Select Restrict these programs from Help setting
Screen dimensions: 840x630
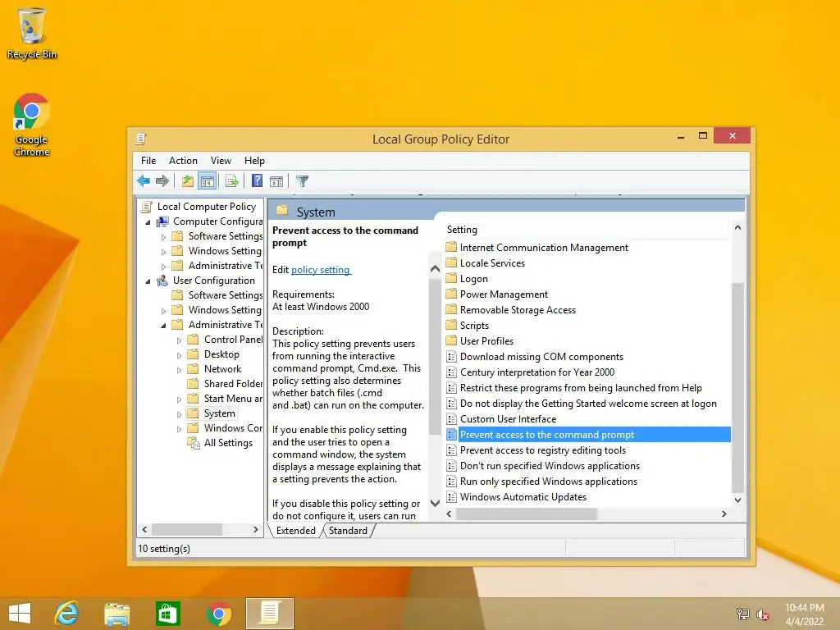tap(581, 388)
